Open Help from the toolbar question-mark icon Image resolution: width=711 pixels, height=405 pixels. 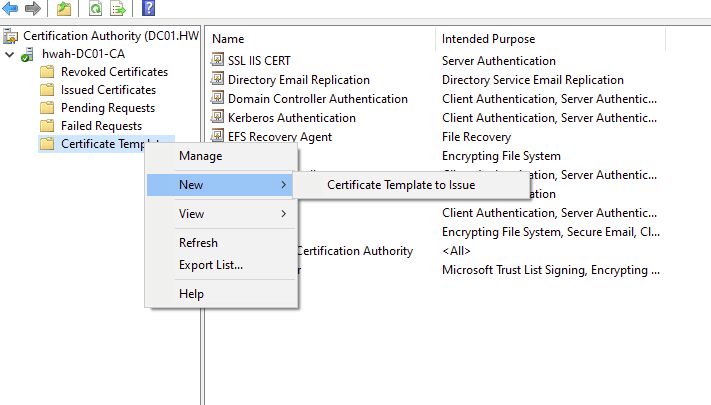[x=148, y=9]
